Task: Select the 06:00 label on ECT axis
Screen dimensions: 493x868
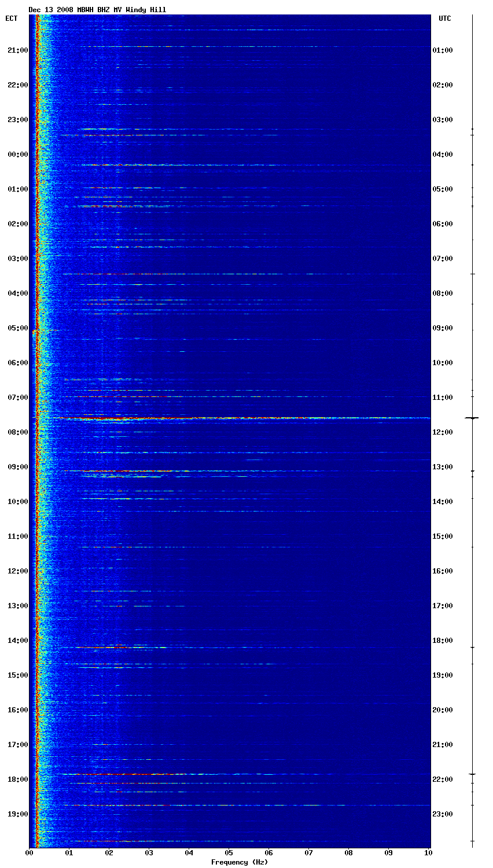Action: 17,363
